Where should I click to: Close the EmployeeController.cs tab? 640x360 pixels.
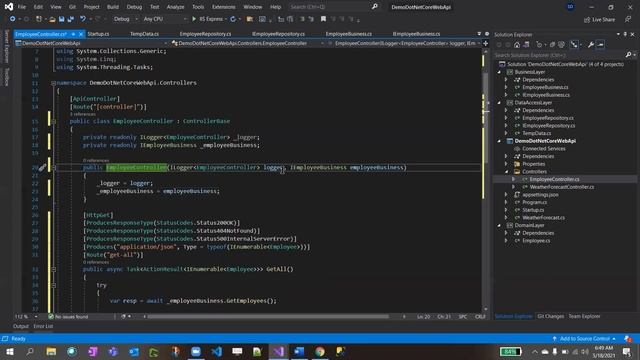pos(81,34)
